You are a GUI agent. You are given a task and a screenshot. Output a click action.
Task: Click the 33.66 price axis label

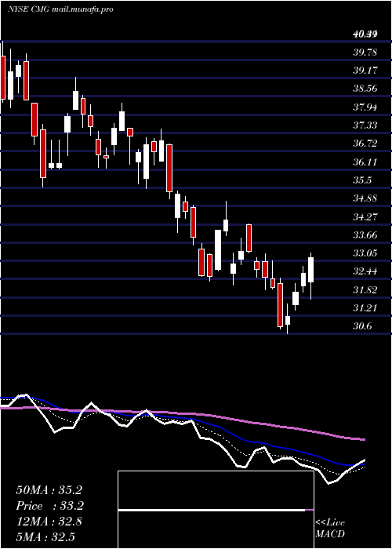click(365, 235)
